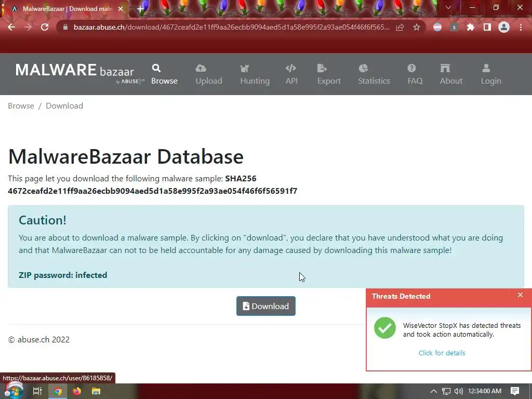
Task: Open a new tab with plus icon
Action: [x=140, y=9]
